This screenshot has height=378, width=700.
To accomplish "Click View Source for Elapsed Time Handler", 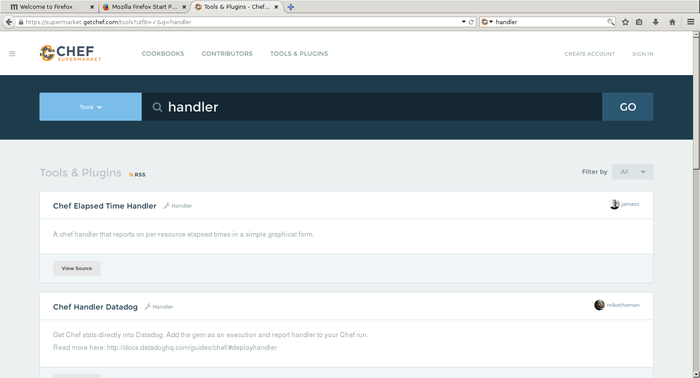I will tap(77, 268).
